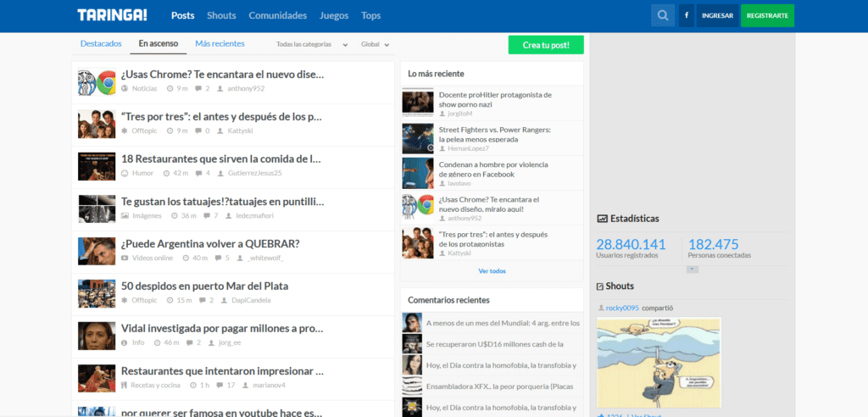This screenshot has width=868, height=417.
Task: Click user icon beside jorgitoM
Action: click(x=442, y=114)
